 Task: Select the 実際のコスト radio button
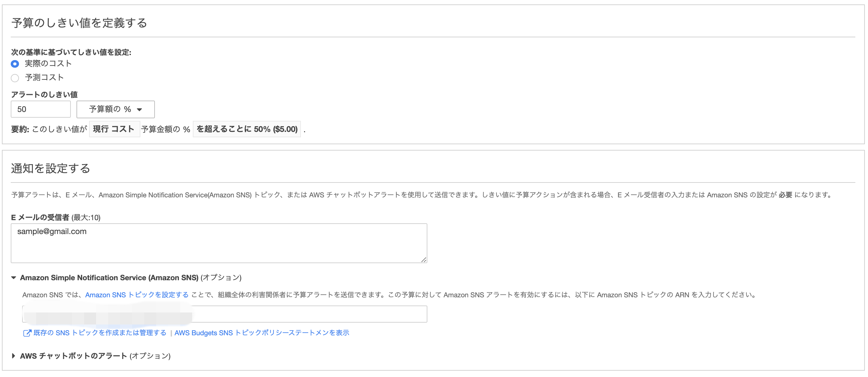[15, 63]
